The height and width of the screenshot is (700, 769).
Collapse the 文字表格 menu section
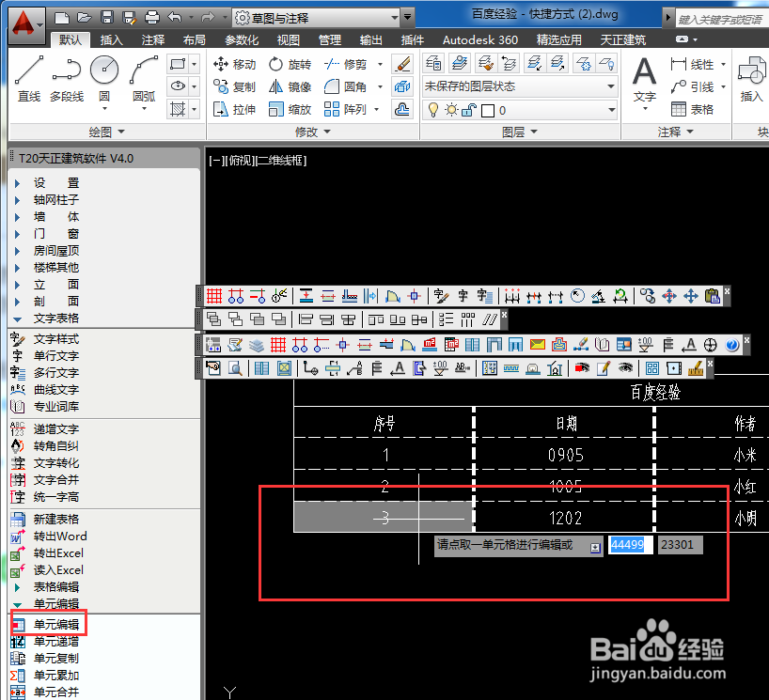18,319
